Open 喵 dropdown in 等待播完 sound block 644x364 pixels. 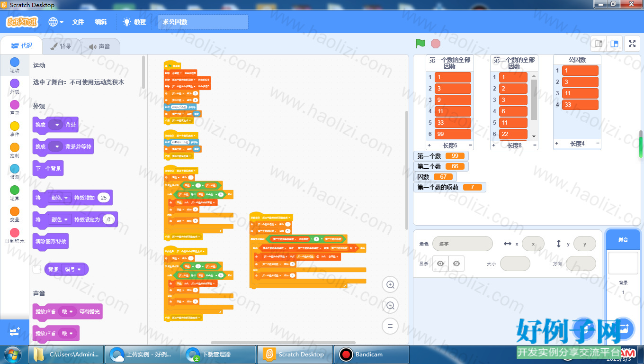click(x=68, y=311)
